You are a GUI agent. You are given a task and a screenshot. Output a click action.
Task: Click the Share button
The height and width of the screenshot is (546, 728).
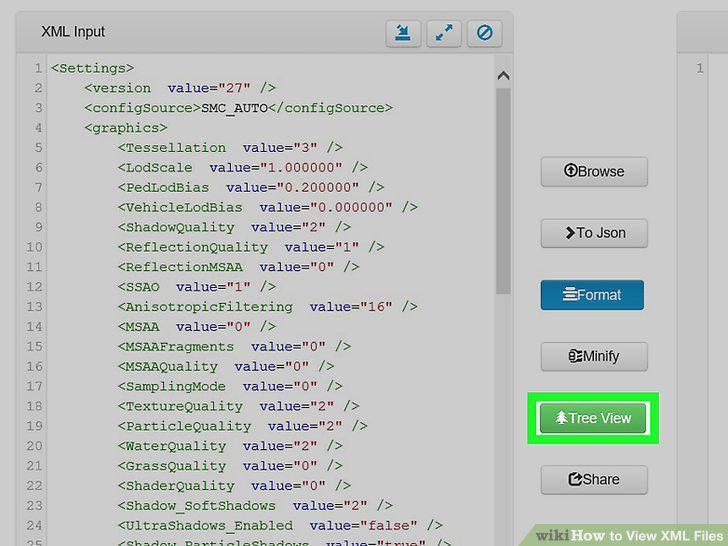(594, 480)
